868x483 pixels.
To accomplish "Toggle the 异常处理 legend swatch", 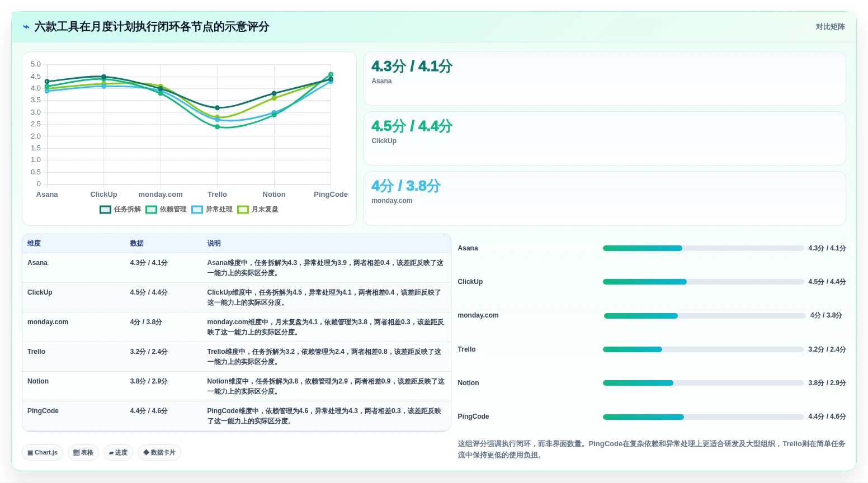I will [197, 210].
